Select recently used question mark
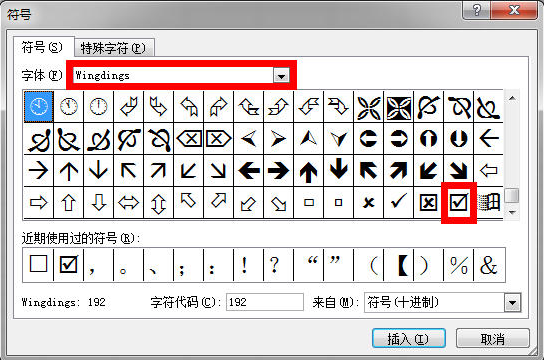Screen dimensions: 544x360 click(278, 265)
